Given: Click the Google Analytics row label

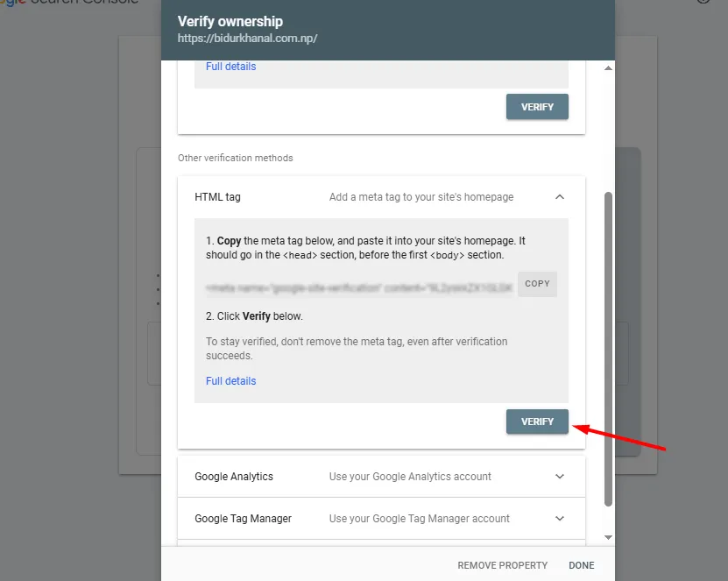Looking at the screenshot, I should point(233,476).
